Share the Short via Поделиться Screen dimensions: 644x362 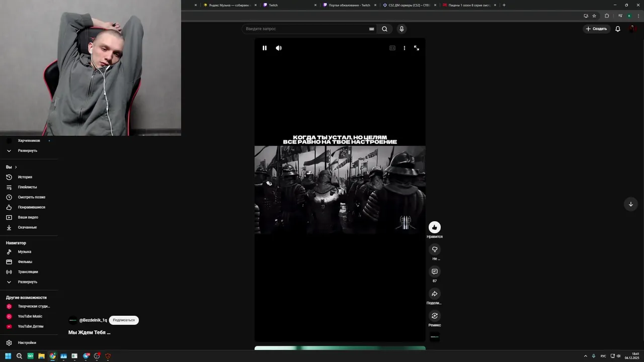435,294
